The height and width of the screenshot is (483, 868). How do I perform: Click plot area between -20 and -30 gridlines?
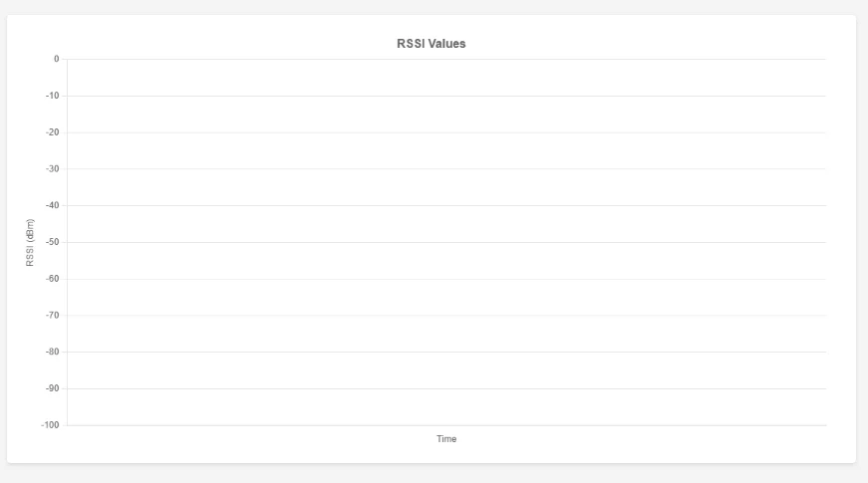[446, 150]
